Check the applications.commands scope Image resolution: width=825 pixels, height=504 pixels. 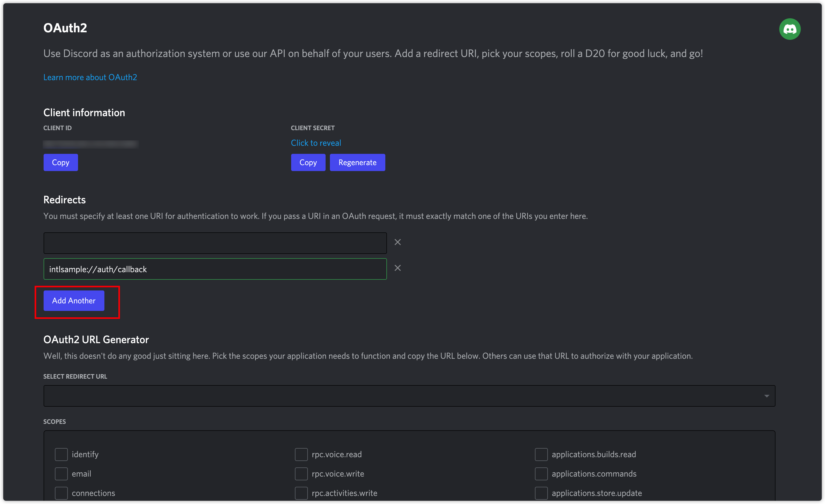541,474
